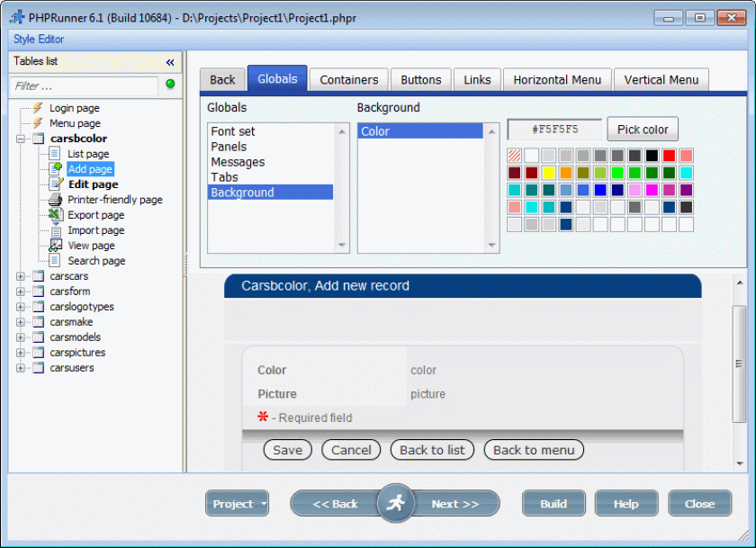Click the carsbcolor table icon
This screenshot has height=548, width=756.
coord(39,139)
